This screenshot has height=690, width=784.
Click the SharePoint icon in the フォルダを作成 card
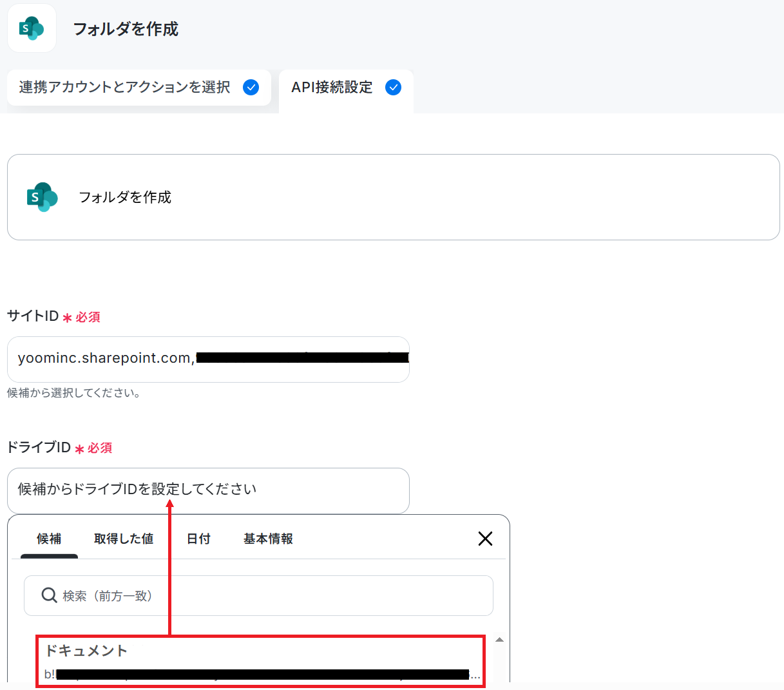click(42, 197)
